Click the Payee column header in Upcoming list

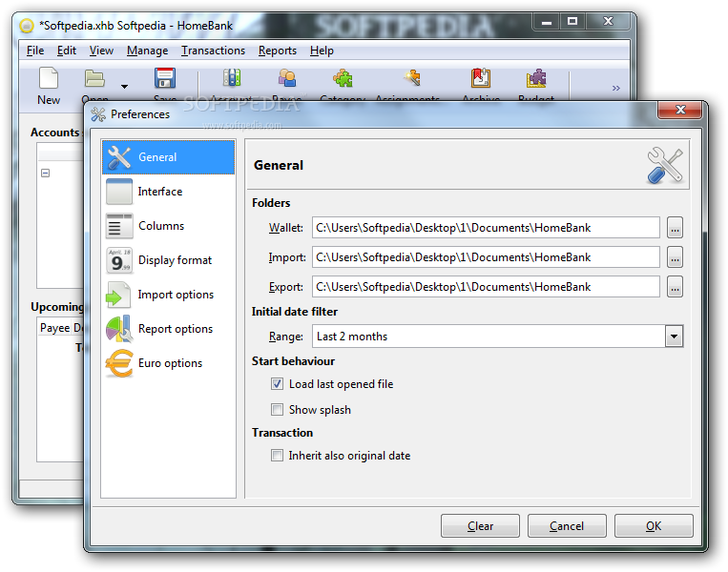tap(54, 328)
